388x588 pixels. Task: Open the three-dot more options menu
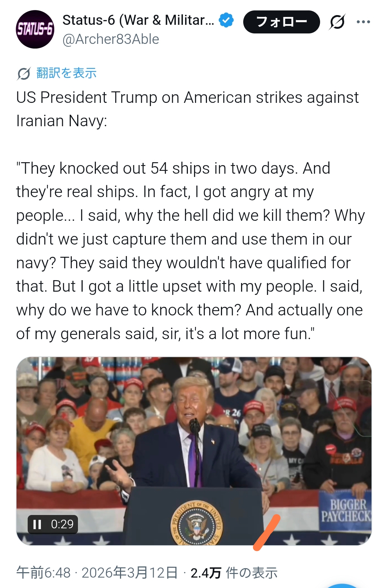coord(363,22)
